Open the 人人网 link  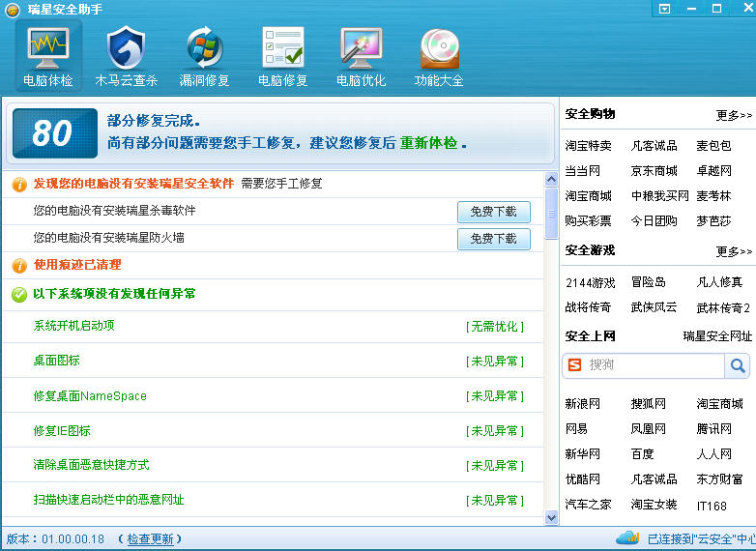coord(713,454)
